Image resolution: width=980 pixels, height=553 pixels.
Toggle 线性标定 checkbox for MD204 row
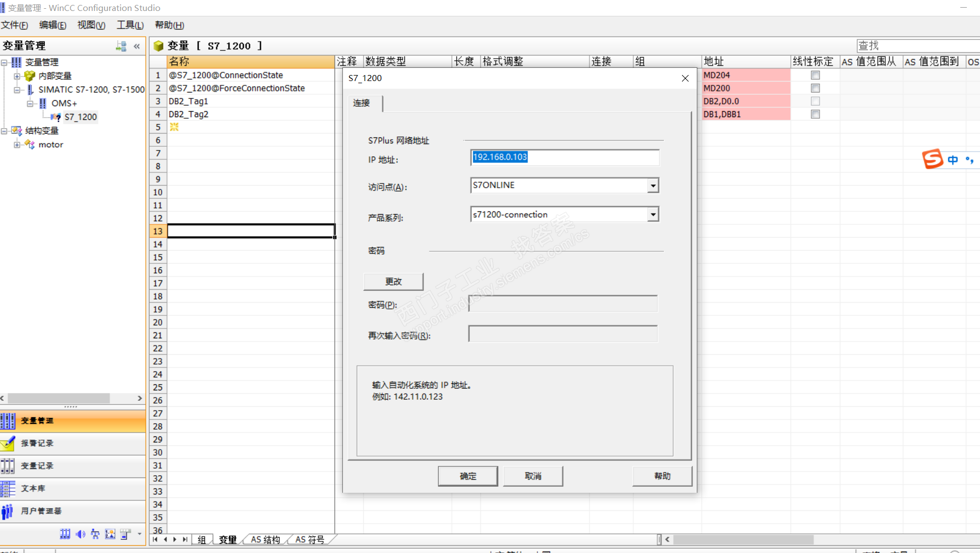[816, 76]
